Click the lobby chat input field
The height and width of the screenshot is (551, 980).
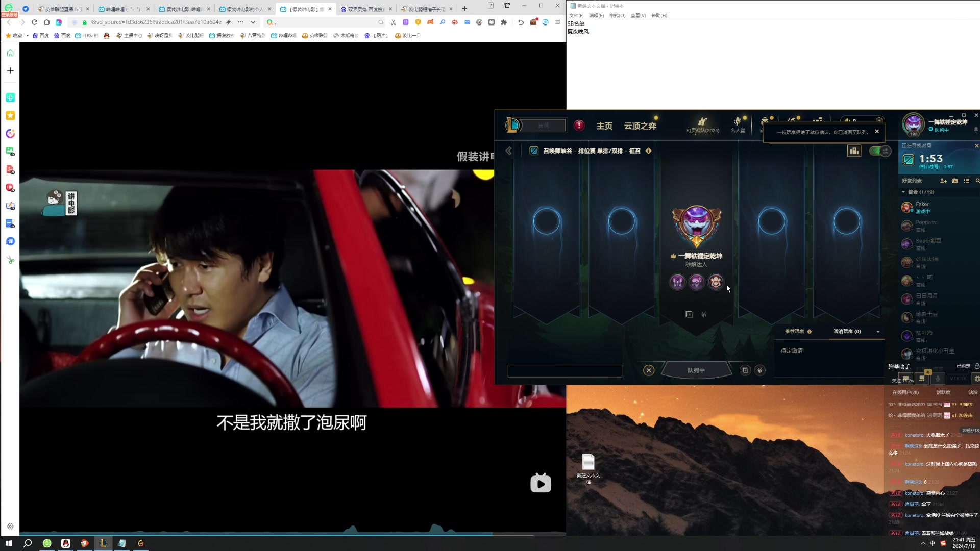565,371
